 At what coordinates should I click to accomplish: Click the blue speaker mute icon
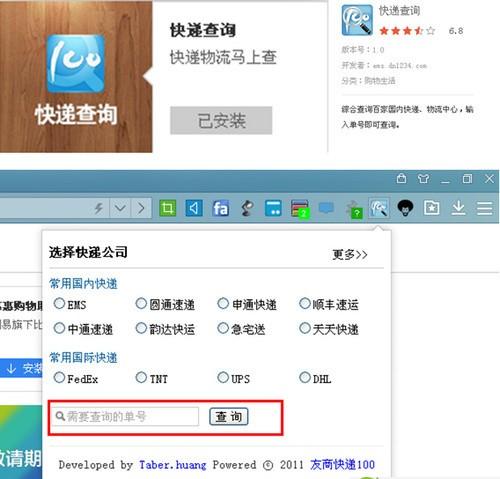[x=194, y=208]
